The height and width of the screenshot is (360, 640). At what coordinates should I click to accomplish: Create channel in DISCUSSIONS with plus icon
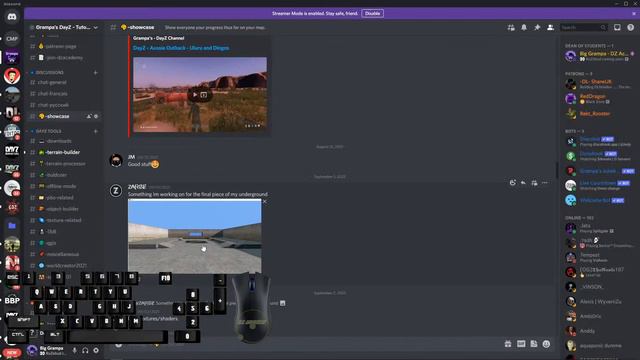96,73
